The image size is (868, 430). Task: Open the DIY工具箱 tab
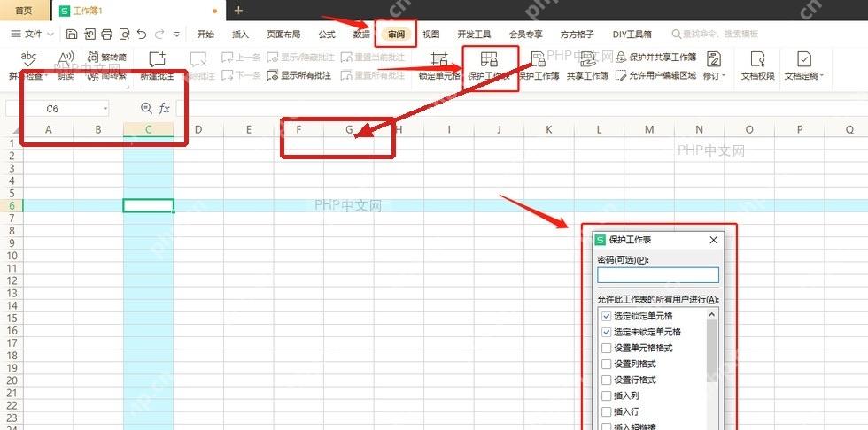click(633, 35)
